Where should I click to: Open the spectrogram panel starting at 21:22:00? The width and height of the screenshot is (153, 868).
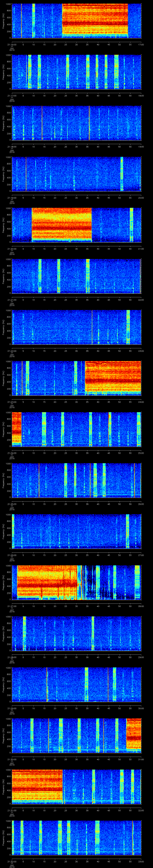[76, 327]
